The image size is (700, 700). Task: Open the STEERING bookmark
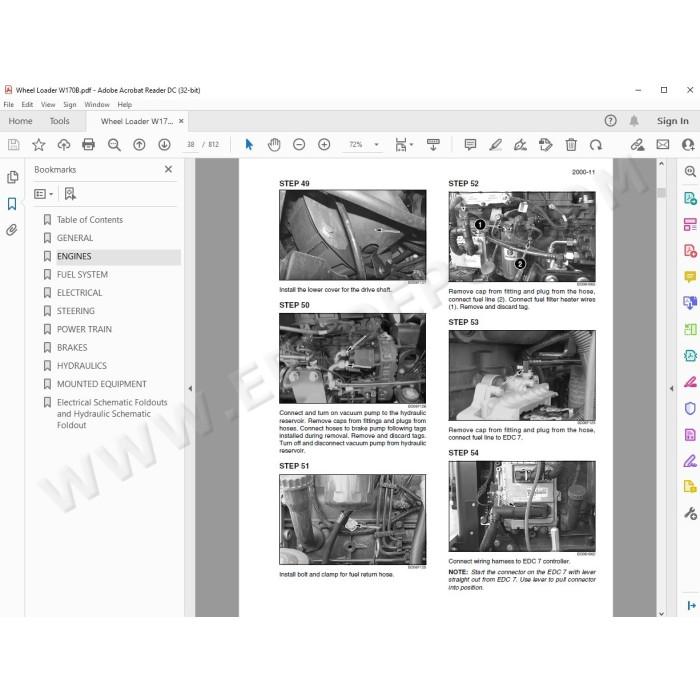[x=76, y=311]
